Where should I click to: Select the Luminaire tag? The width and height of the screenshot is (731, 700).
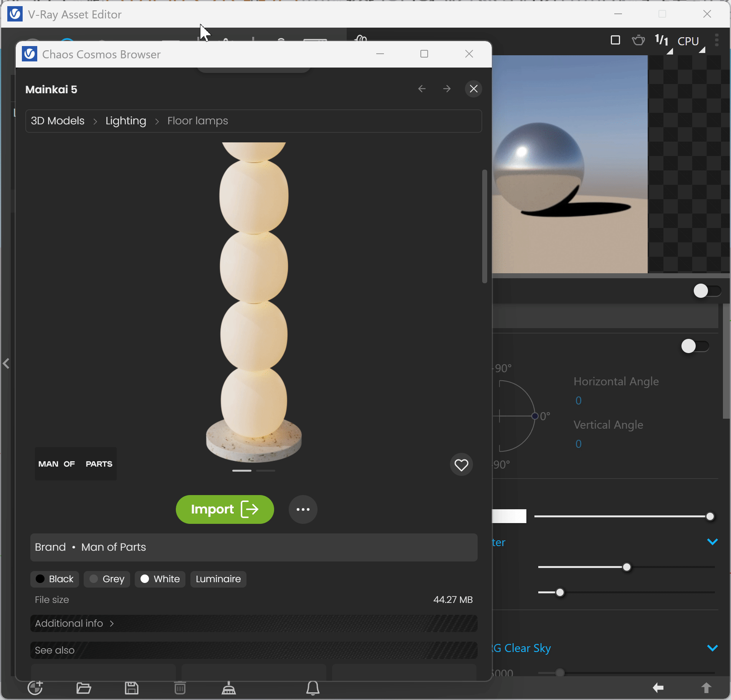pos(218,579)
